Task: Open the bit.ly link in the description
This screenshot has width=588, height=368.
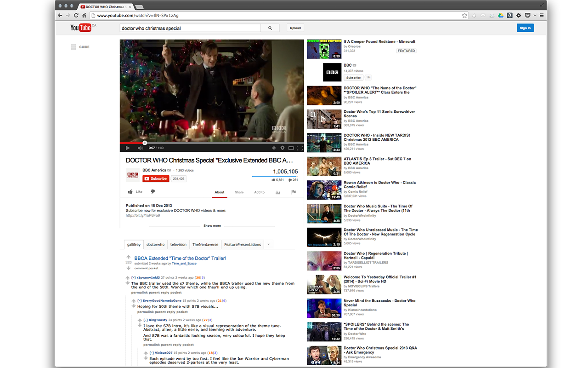Action: coord(143,215)
